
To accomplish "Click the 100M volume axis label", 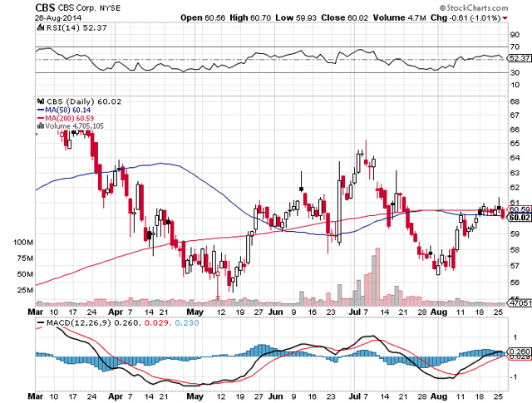I will [x=23, y=242].
